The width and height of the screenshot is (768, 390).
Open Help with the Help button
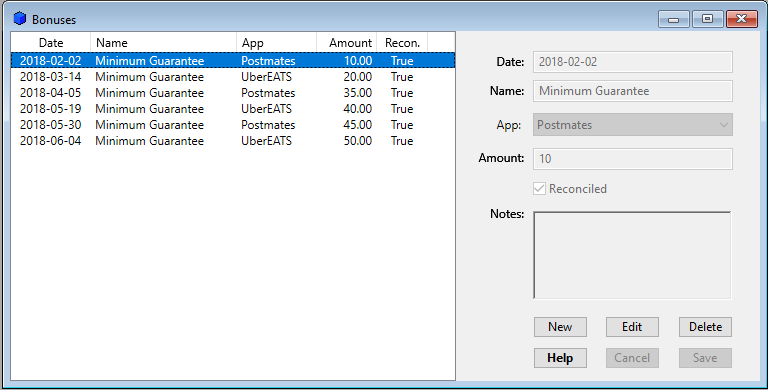pos(560,358)
